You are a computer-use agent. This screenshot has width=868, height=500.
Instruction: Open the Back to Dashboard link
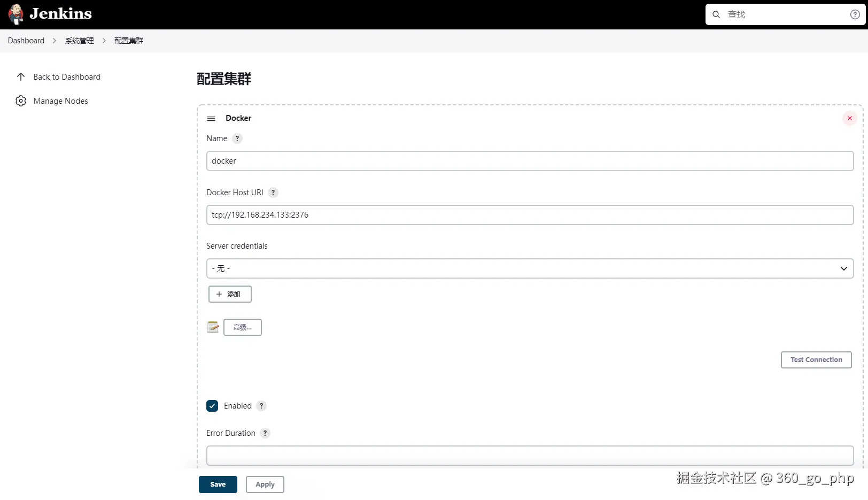(67, 77)
